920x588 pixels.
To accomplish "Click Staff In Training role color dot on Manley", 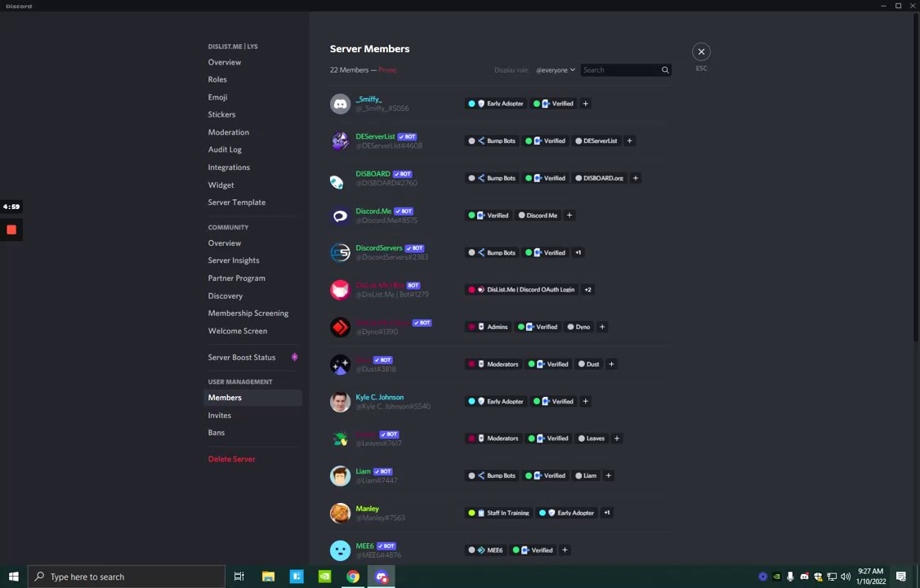I will tap(471, 513).
